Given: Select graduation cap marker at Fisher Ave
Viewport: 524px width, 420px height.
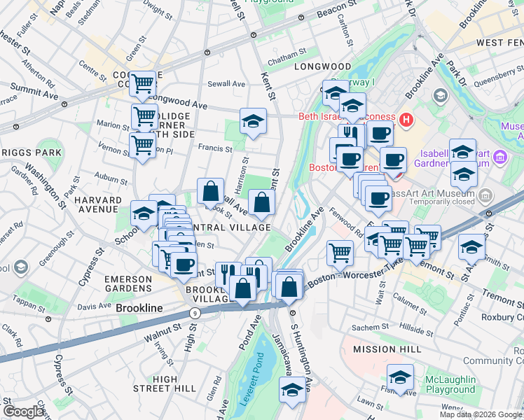Looking at the screenshot, I should 400,378.
